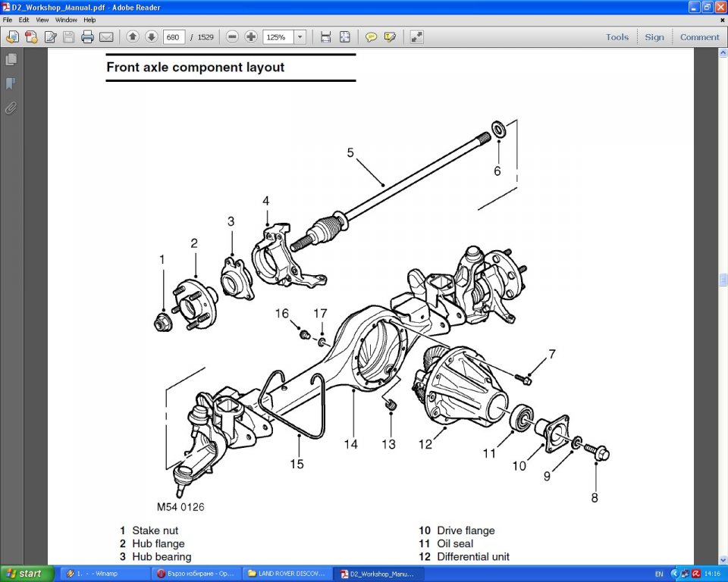Click the 'Hub flange' legend entry
The height and width of the screenshot is (582, 728).
tap(158, 543)
